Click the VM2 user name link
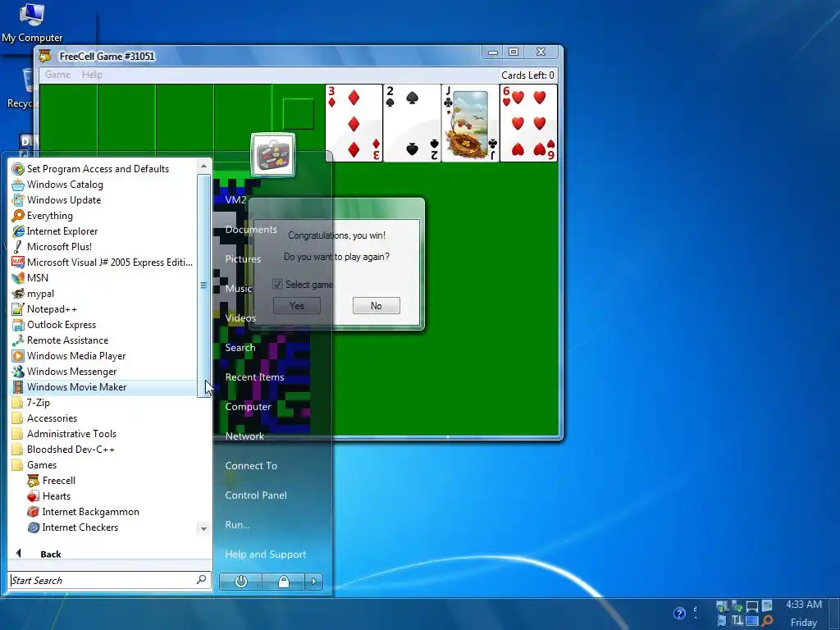This screenshot has height=630, width=840. point(235,200)
